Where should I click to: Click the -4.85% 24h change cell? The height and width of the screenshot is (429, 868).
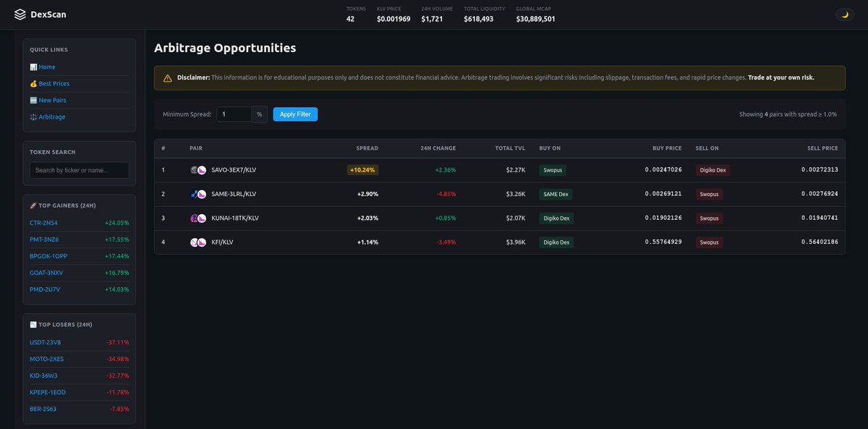point(446,194)
